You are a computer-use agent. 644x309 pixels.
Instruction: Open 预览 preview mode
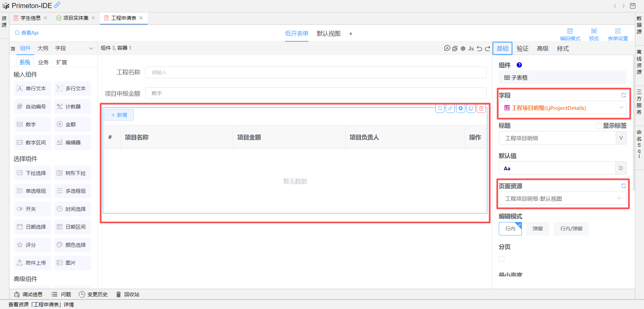(594, 34)
